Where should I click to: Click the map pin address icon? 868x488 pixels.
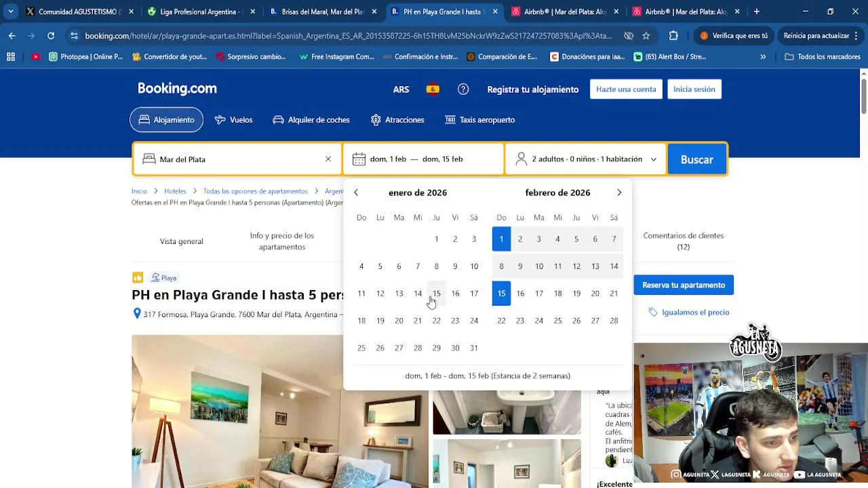tap(137, 314)
